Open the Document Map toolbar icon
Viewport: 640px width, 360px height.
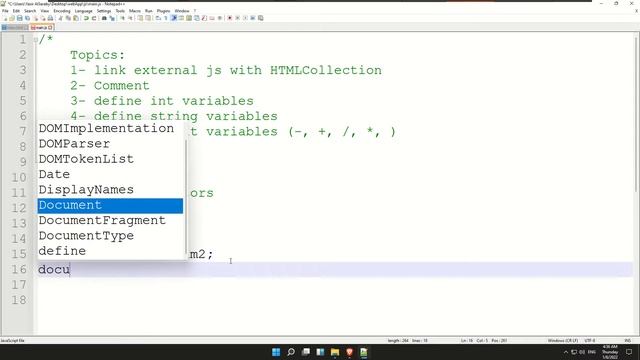pyautogui.click(x=189, y=18)
